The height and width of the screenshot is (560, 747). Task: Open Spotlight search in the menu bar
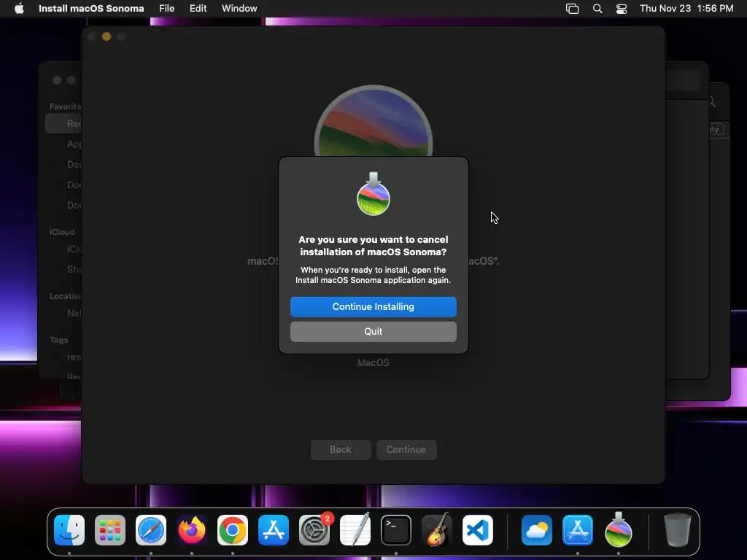(x=597, y=9)
